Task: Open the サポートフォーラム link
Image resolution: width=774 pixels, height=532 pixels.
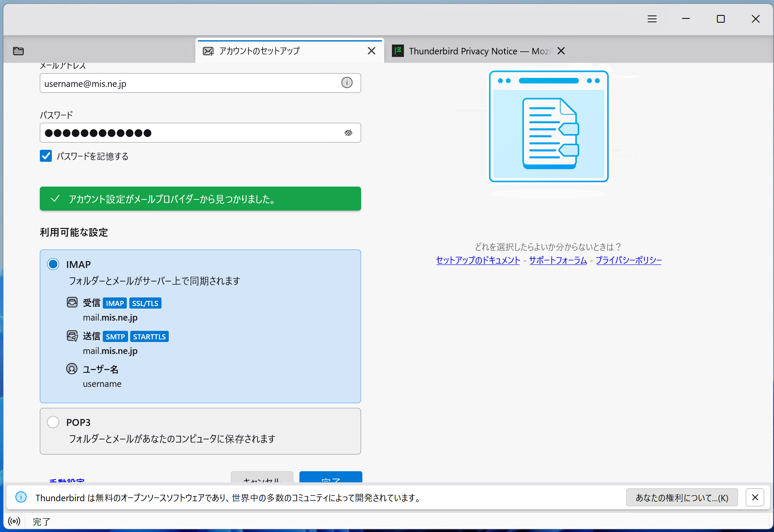Action: point(558,260)
